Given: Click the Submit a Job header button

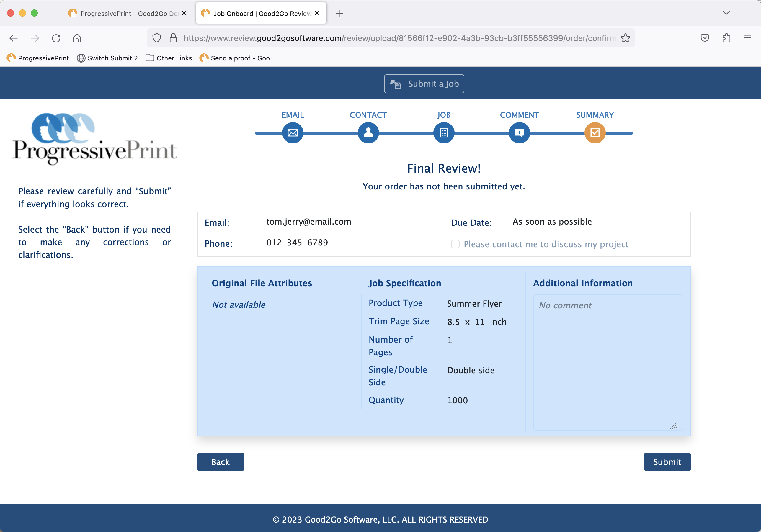Looking at the screenshot, I should [424, 84].
